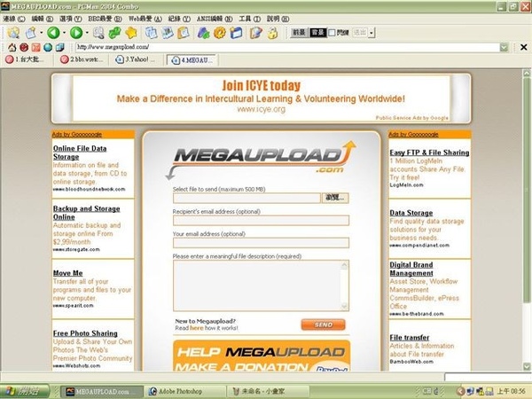Click the yellow star favorites icon
532x399 pixels.
point(131,33)
